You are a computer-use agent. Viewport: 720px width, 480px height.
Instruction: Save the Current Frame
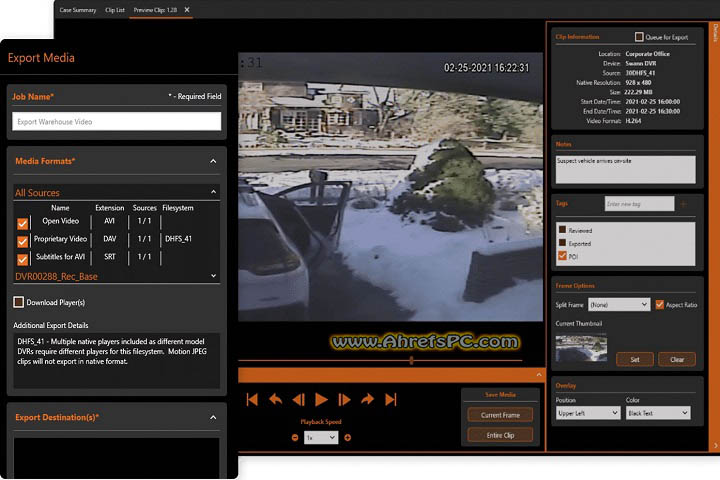pyautogui.click(x=500, y=415)
